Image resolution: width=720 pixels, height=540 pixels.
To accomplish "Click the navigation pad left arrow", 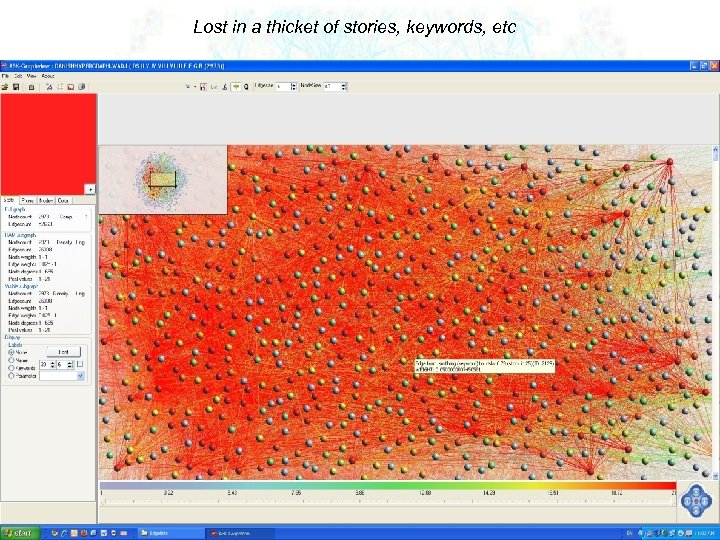I will click(x=687, y=501).
